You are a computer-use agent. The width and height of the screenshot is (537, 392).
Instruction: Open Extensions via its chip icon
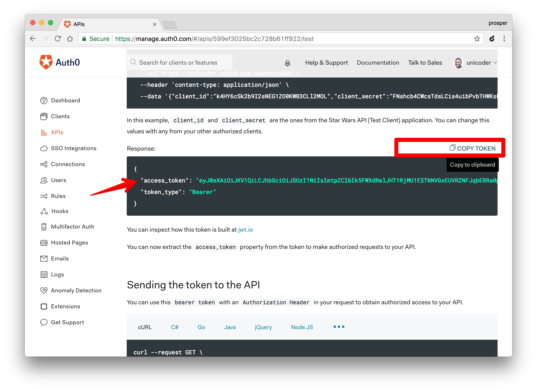44,306
